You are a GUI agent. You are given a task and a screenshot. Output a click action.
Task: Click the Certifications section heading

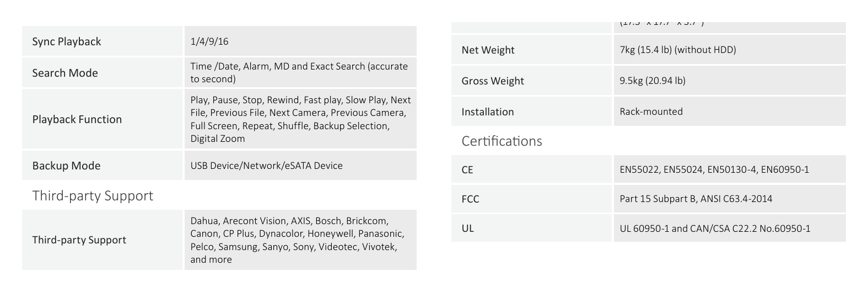point(502,141)
